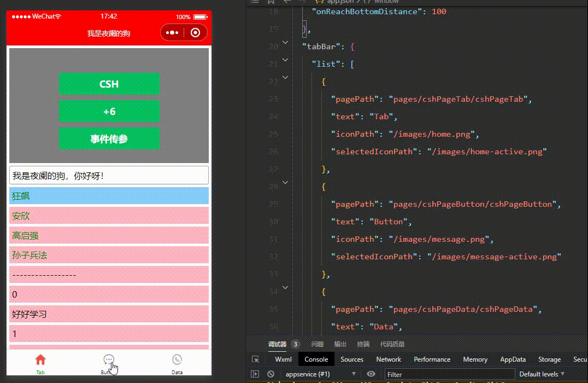
Task: Click the debugger badge count 3
Action: 296,344
